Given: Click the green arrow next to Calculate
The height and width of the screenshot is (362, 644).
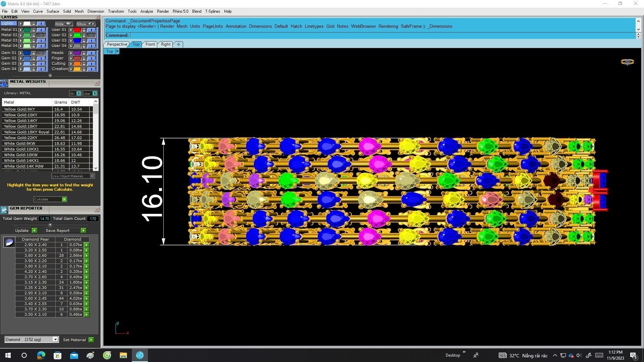Looking at the screenshot, I should point(64,199).
